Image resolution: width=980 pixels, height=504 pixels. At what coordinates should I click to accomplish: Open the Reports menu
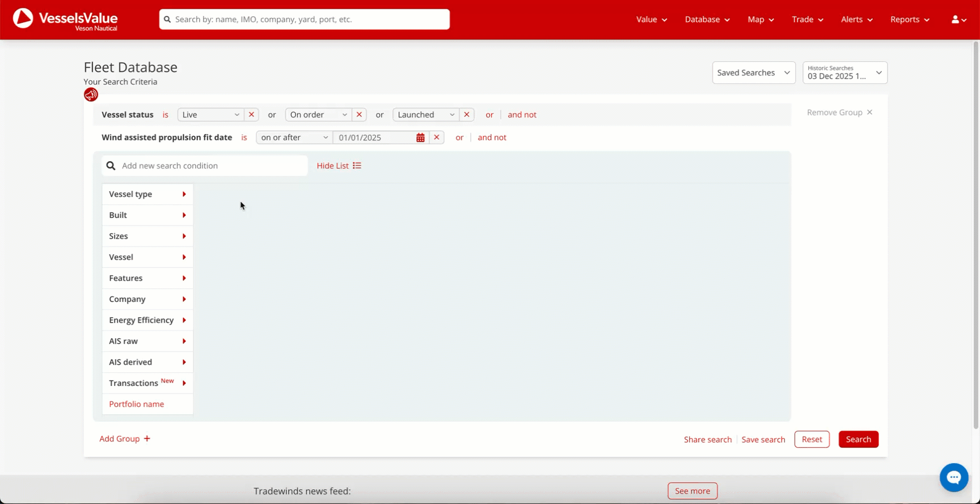(x=909, y=19)
